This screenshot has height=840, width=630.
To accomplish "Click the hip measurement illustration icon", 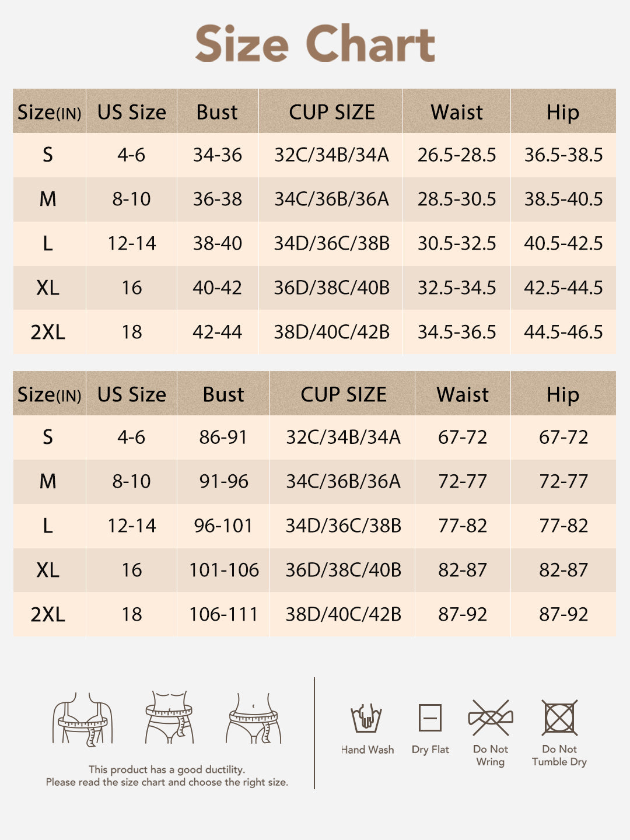I will 254,718.
